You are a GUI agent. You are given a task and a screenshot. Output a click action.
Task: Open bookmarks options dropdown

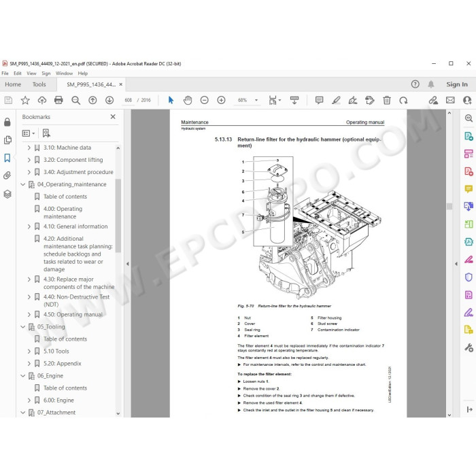click(29, 133)
